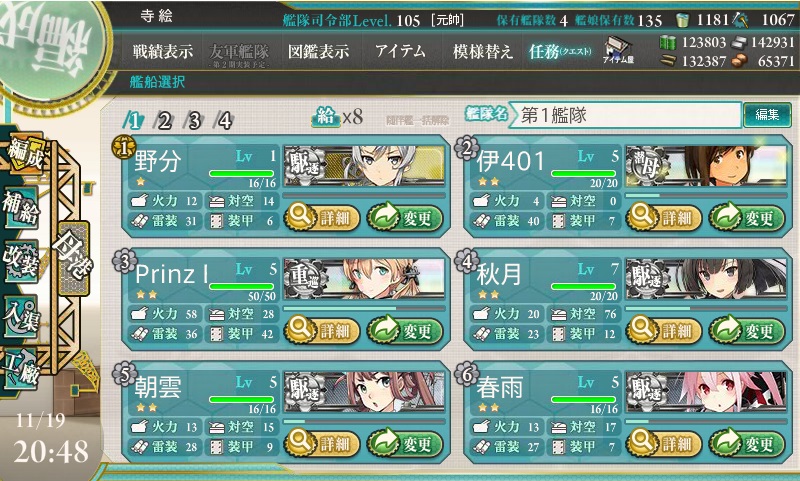Open the 工廠 (Factory) sidebar icon
This screenshot has width=800, height=481.
pos(21,369)
